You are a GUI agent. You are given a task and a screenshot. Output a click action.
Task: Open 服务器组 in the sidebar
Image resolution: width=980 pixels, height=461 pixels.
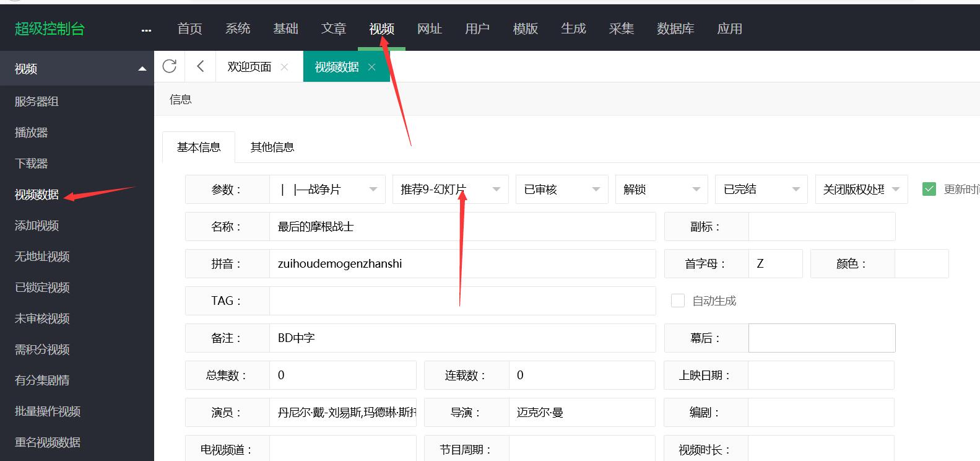(x=37, y=102)
